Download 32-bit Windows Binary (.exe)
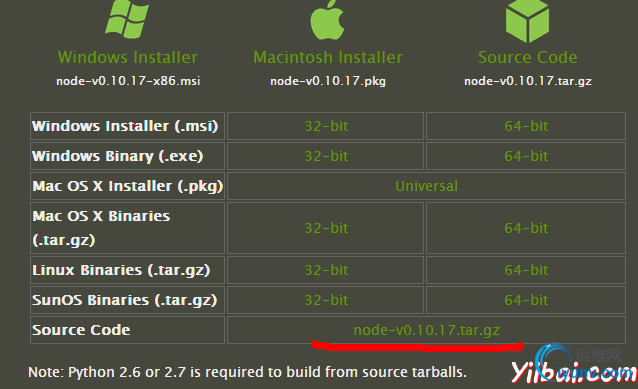This screenshot has height=389, width=638. (326, 156)
